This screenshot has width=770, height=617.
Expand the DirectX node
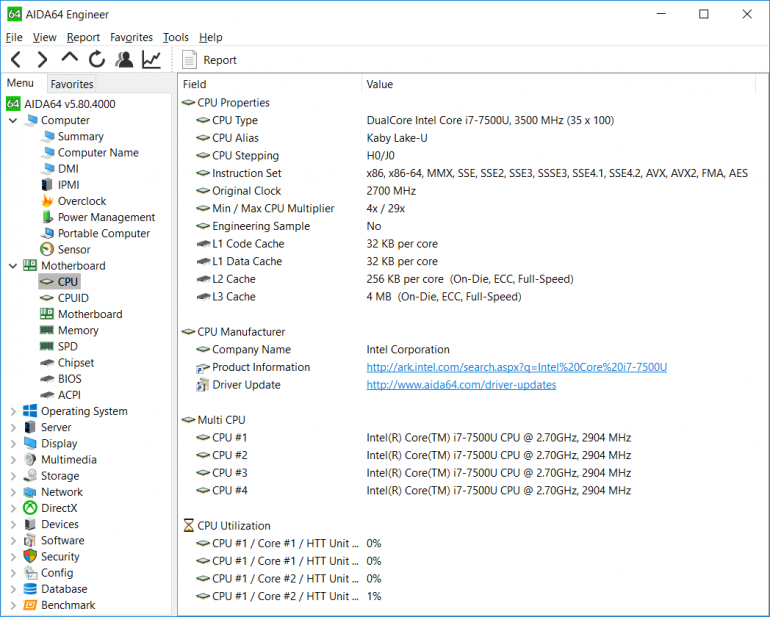[x=13, y=508]
